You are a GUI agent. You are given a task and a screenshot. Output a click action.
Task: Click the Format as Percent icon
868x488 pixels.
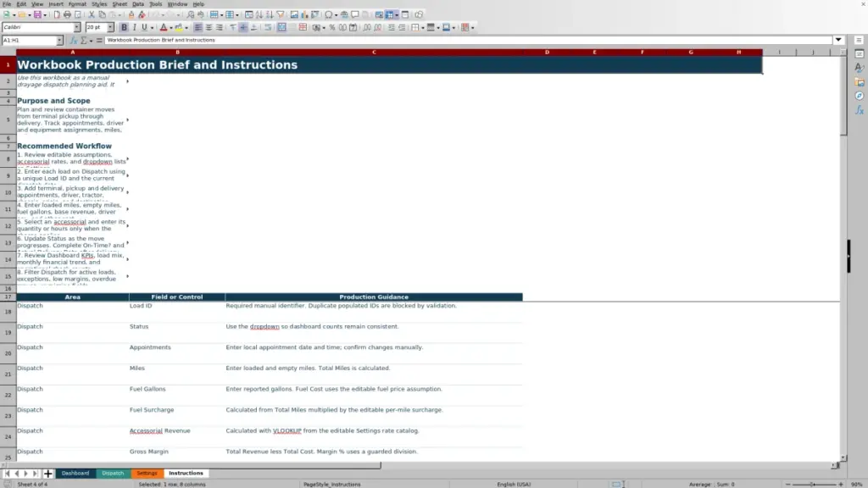tap(332, 28)
